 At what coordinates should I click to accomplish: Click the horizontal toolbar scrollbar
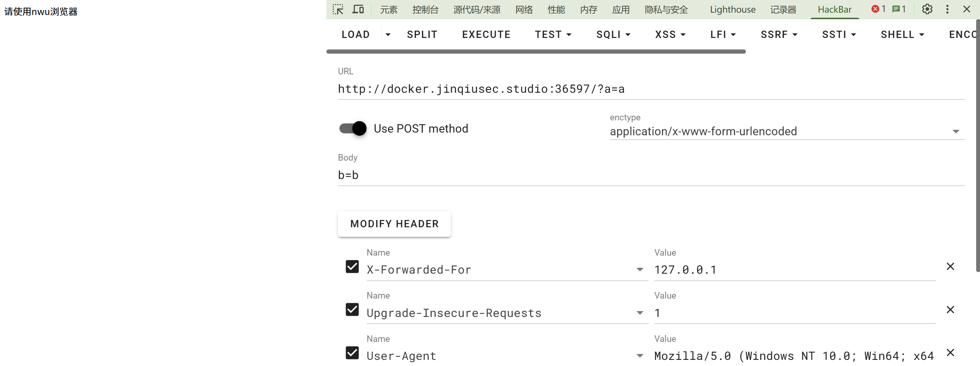(536, 51)
